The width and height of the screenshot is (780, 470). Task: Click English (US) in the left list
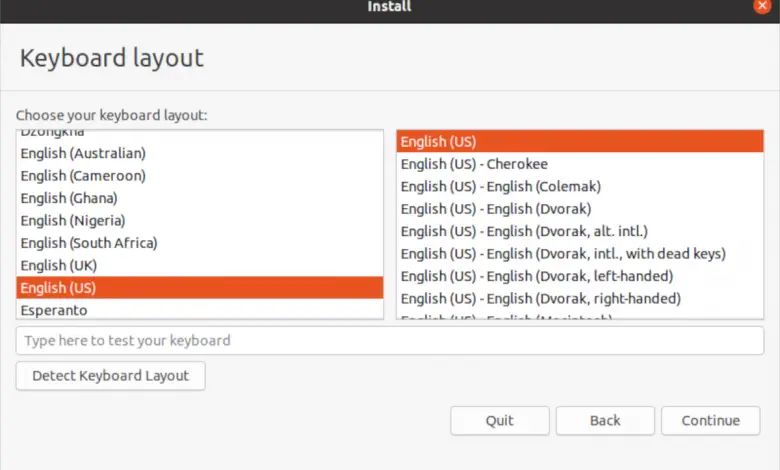click(59, 288)
